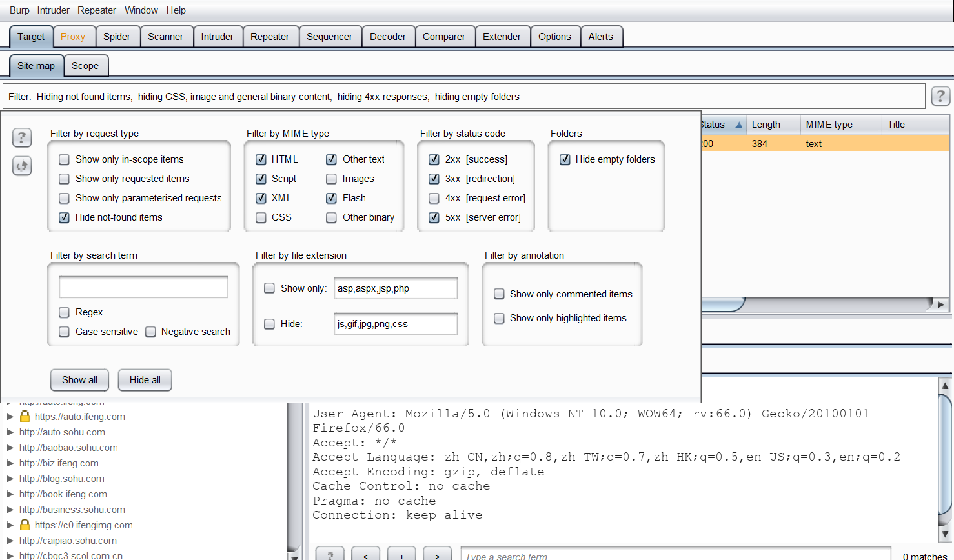954x560 pixels.
Task: Click the lock icon for https://auto.ifeng.com
Action: coord(25,417)
